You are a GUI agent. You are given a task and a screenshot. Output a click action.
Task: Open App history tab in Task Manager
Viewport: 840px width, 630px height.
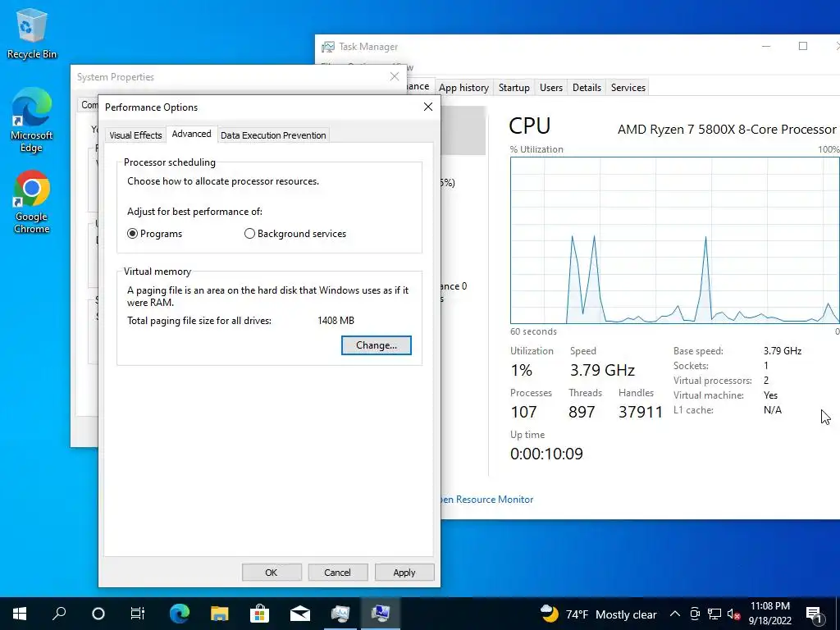[464, 87]
